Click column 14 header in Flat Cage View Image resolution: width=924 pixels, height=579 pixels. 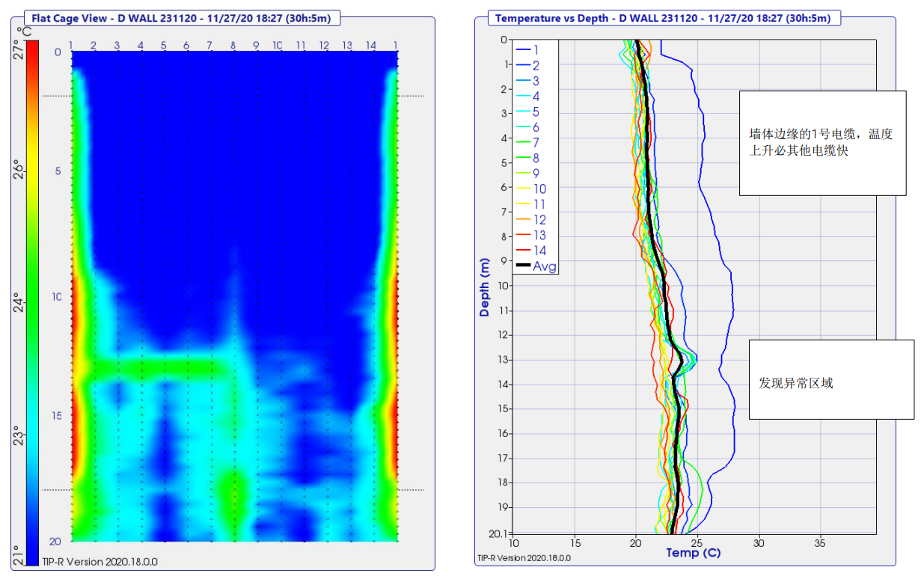(371, 46)
